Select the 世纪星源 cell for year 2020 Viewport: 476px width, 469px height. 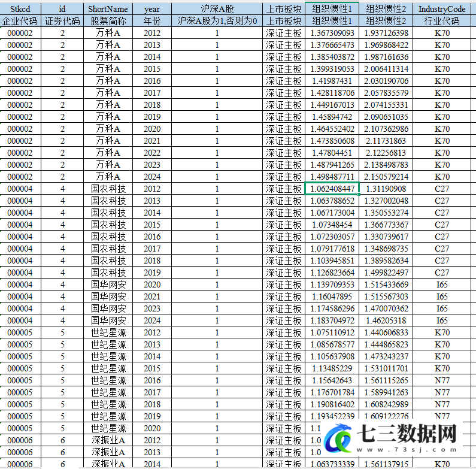108,428
